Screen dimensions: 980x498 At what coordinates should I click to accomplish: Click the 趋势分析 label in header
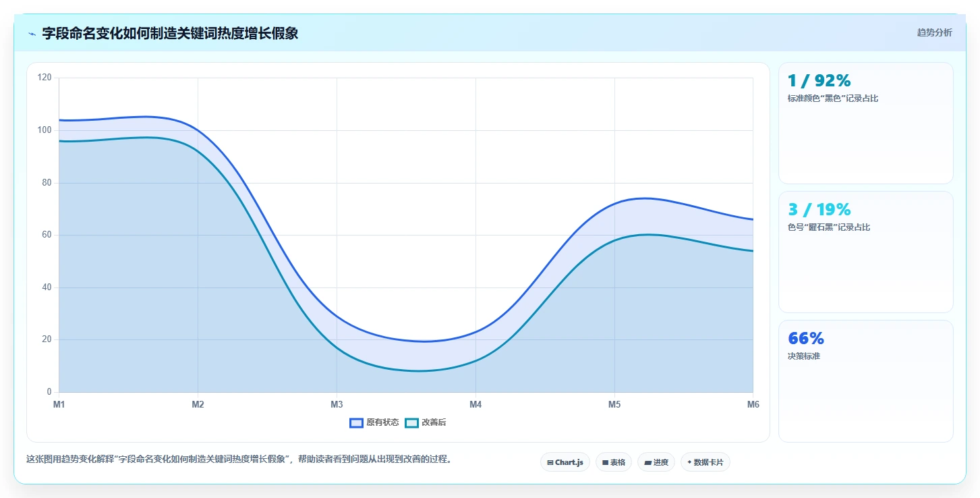(x=934, y=32)
